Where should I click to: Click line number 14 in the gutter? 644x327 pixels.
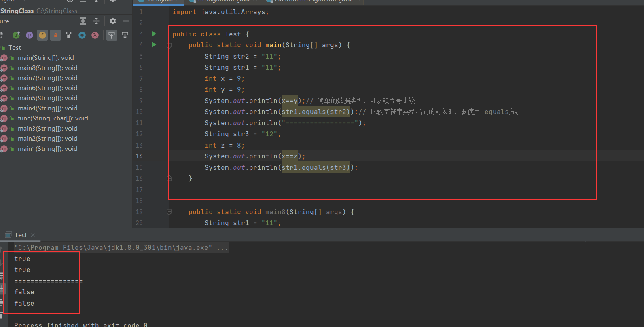click(x=139, y=156)
